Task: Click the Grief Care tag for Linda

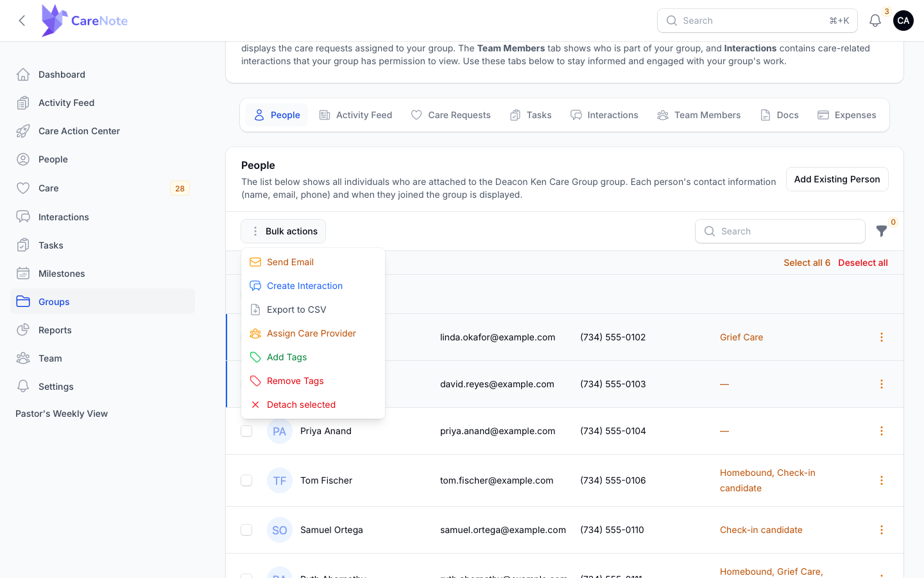Action: (741, 337)
